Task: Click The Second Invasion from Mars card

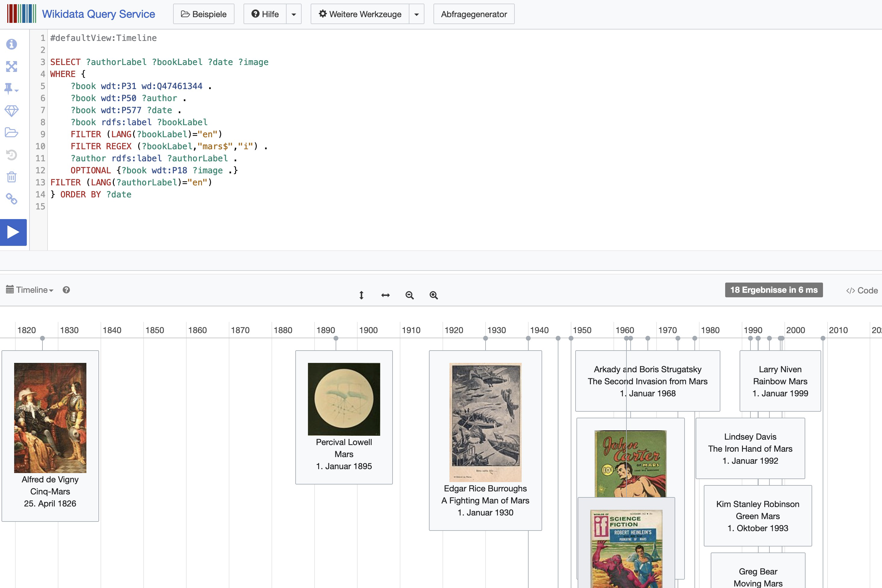Action: point(648,381)
